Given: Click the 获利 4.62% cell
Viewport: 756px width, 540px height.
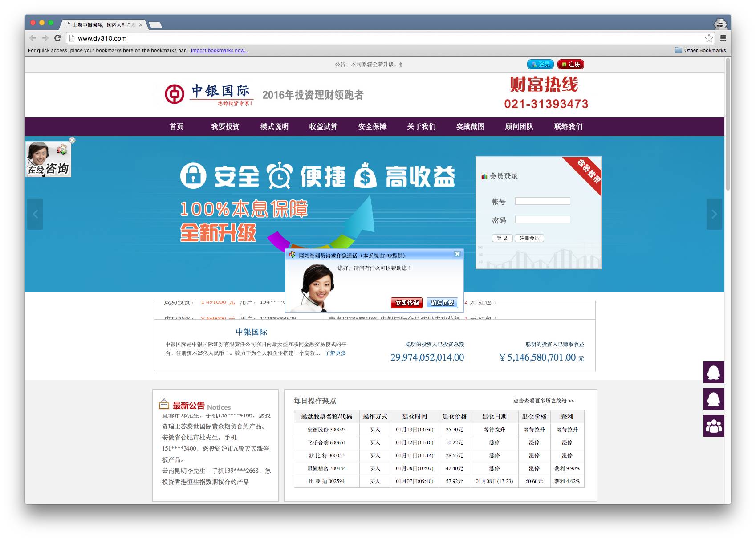Looking at the screenshot, I should 567,481.
